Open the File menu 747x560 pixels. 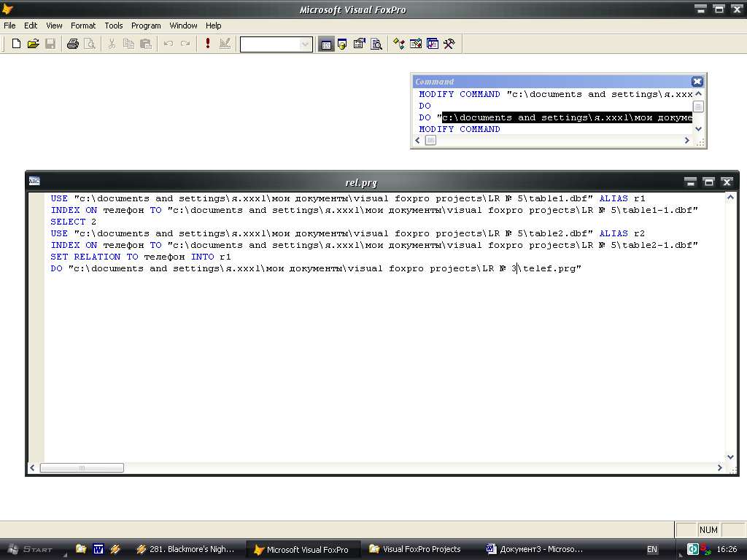pyautogui.click(x=9, y=26)
